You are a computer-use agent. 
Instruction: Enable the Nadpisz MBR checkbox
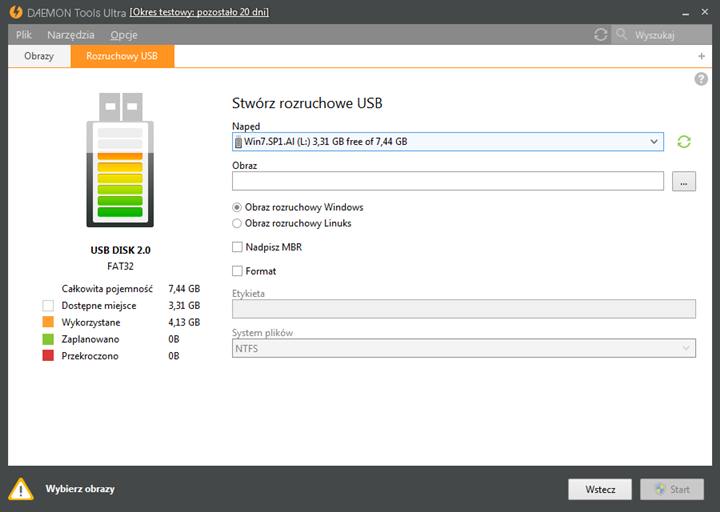coord(237,247)
